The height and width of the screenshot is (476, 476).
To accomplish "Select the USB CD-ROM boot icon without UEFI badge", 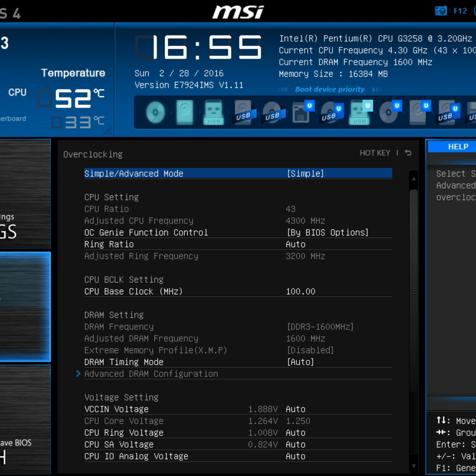I will [x=274, y=112].
